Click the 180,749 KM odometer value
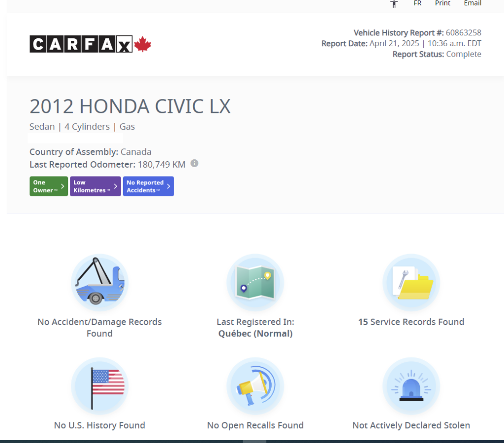 pyautogui.click(x=161, y=164)
